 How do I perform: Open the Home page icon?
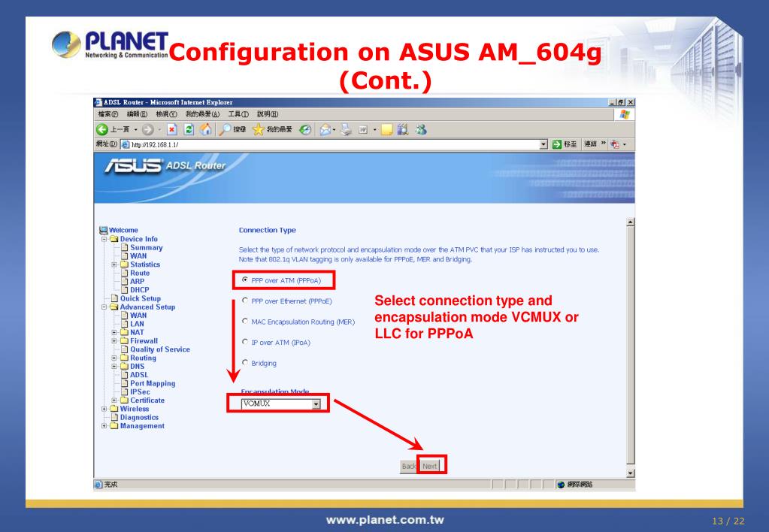coord(206,129)
